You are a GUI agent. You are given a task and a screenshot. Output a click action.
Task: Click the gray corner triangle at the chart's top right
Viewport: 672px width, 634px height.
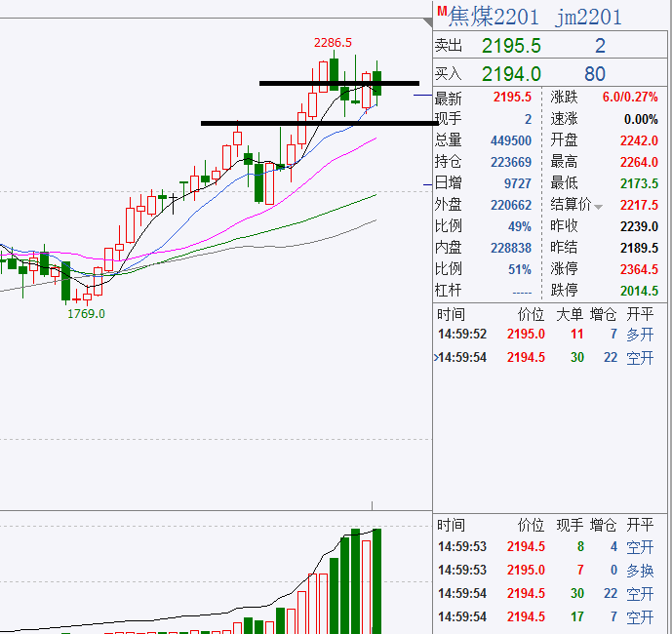pos(427,22)
